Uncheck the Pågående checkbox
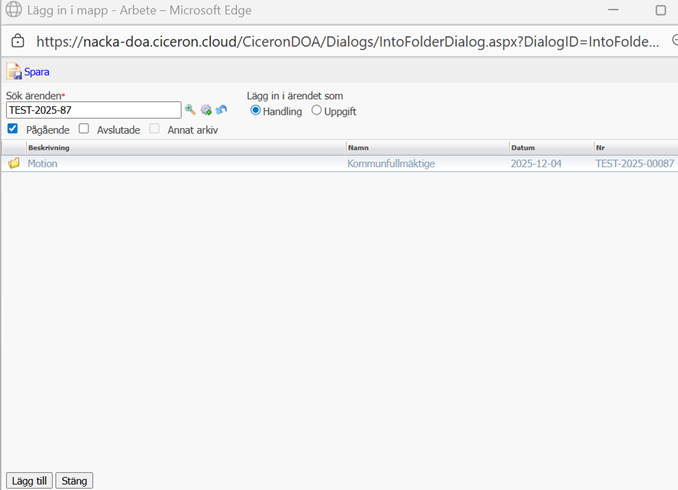This screenshot has height=490, width=678. pyautogui.click(x=13, y=129)
